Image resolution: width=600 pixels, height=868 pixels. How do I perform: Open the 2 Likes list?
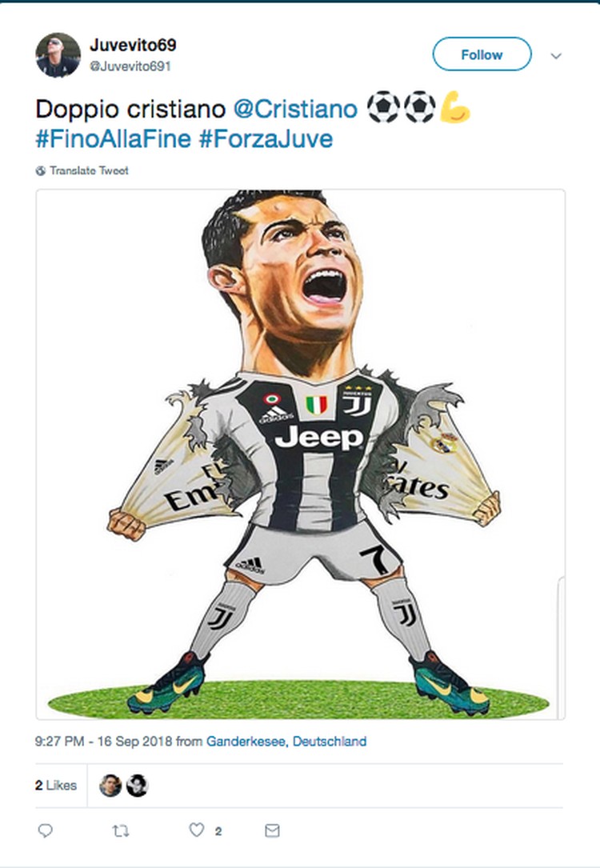55,786
